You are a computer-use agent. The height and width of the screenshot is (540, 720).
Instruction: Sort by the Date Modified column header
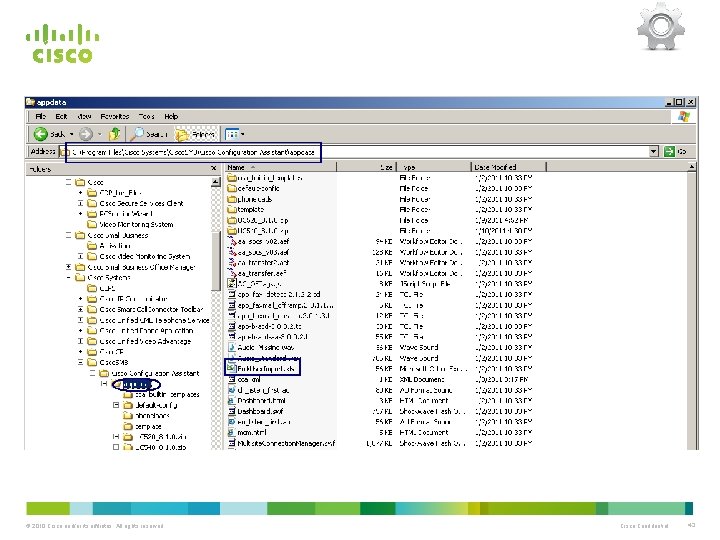(x=509, y=167)
